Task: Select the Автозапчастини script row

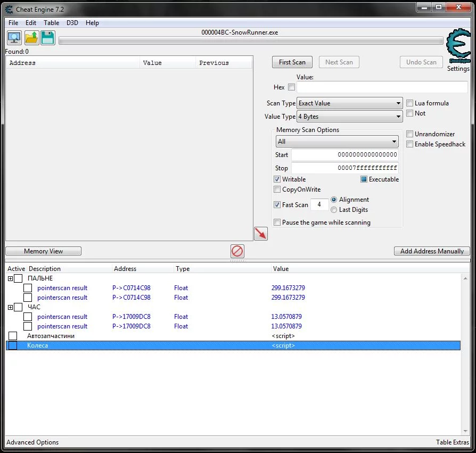Action: click(x=233, y=336)
